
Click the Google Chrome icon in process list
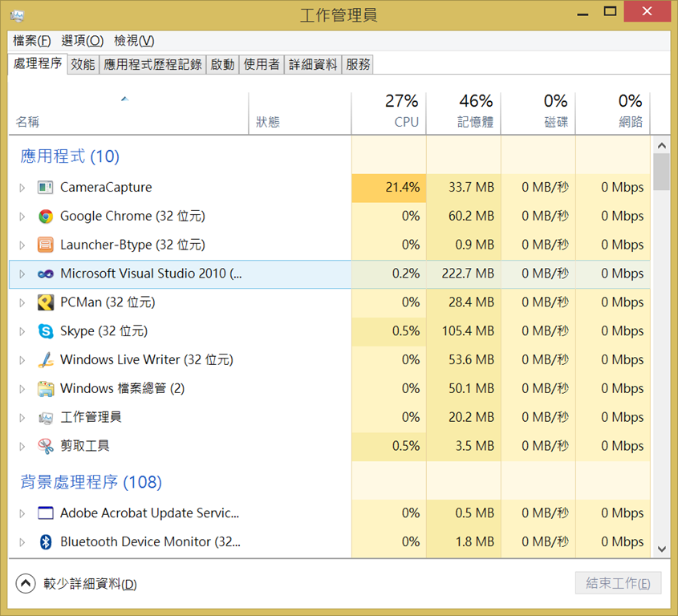click(x=46, y=216)
